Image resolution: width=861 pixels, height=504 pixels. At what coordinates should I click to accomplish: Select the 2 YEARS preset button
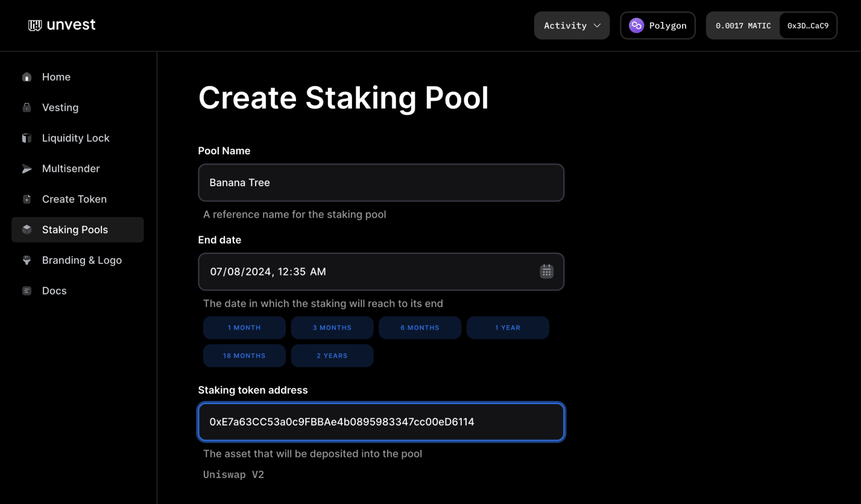coord(332,356)
